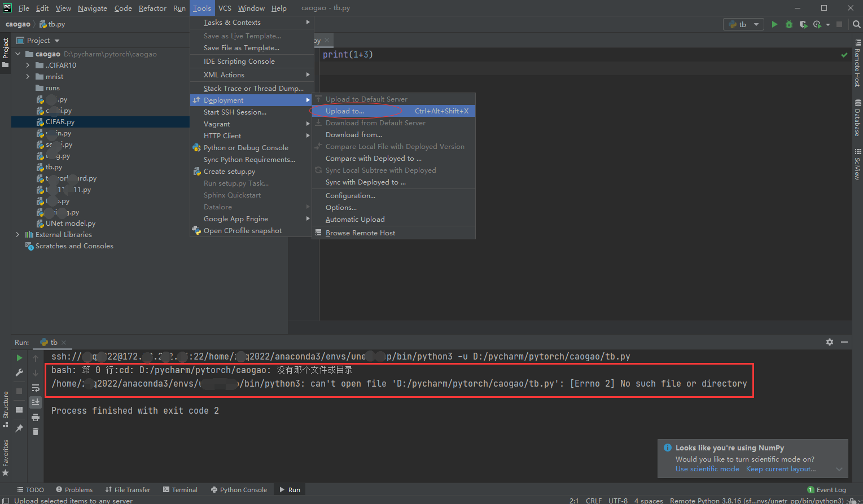Collapse the caogao project root
Screen dimensions: 863x504
tap(17, 54)
